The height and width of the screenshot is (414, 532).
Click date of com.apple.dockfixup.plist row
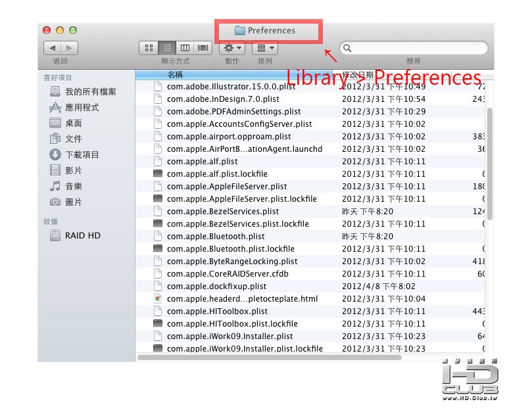(x=379, y=287)
